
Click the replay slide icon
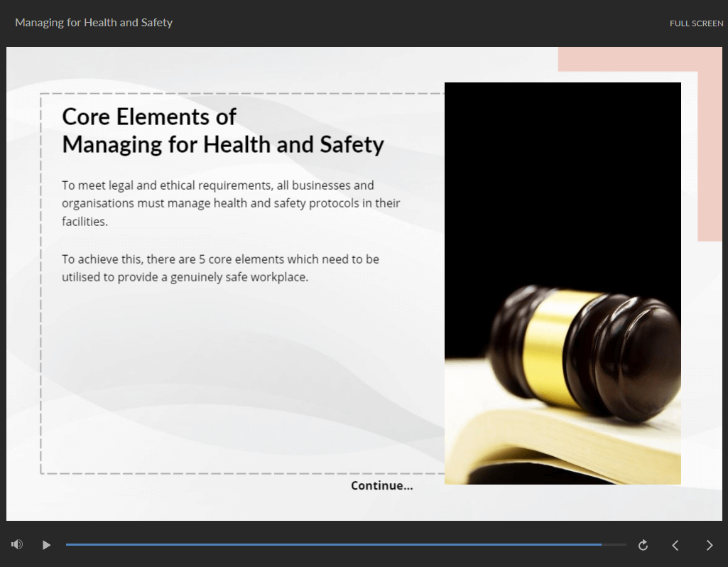(643, 545)
